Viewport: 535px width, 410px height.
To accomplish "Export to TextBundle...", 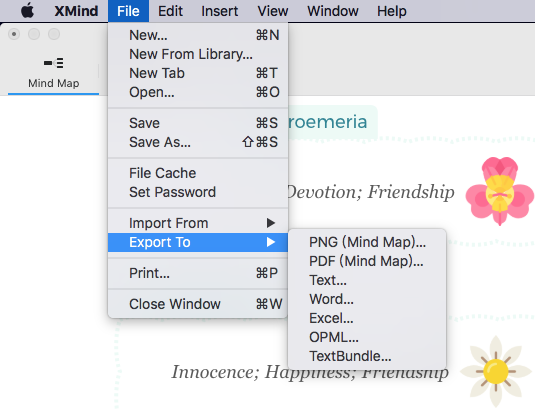I will 367,356.
